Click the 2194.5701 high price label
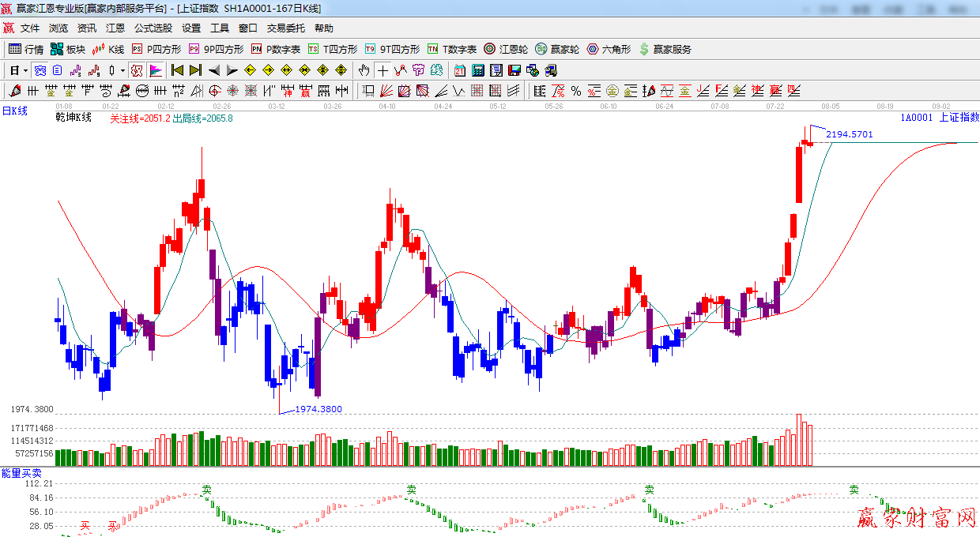 point(850,134)
